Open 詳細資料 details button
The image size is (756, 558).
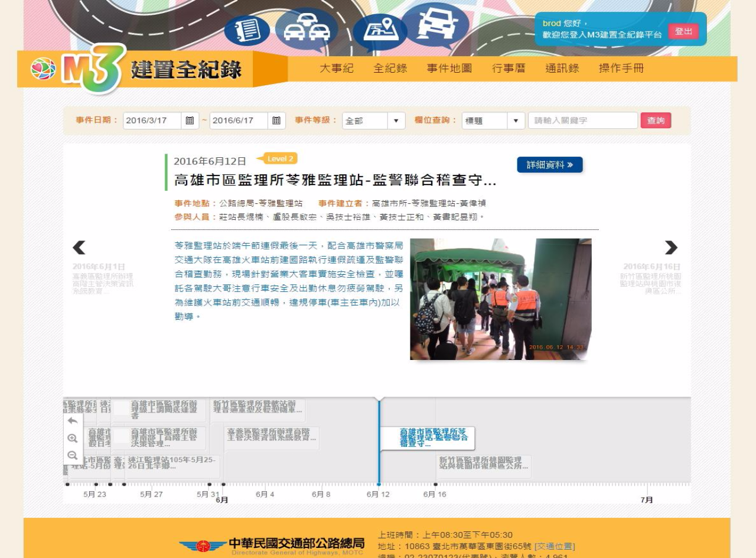coord(550,165)
